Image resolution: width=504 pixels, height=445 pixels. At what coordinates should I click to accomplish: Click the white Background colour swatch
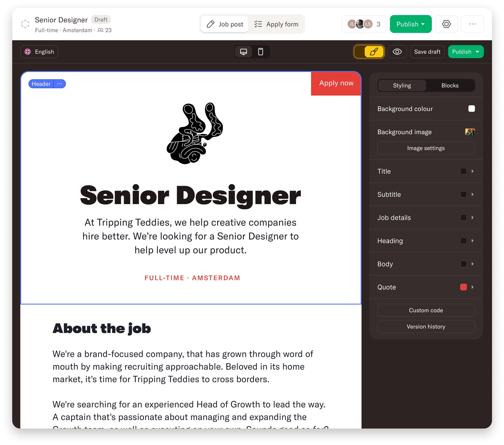click(x=471, y=109)
